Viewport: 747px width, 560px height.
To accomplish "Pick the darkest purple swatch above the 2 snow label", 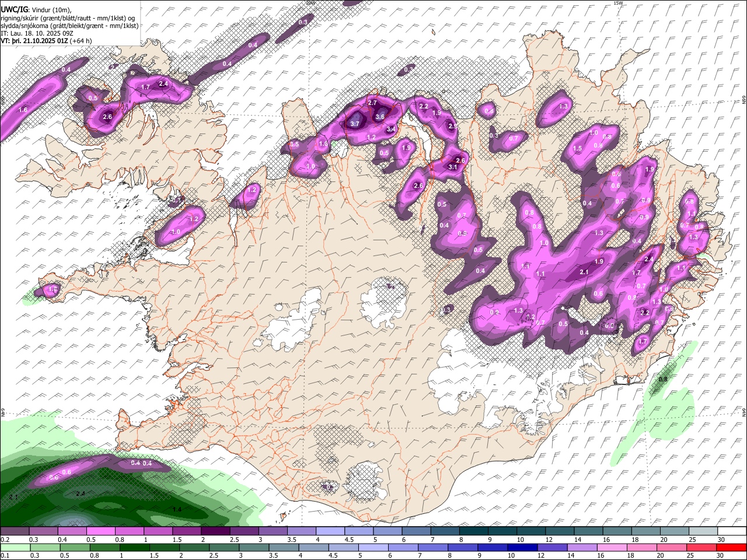I will click(x=215, y=531).
